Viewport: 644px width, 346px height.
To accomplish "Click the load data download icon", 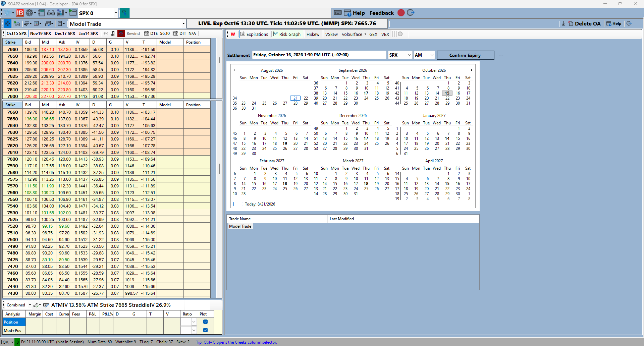I will pyautogui.click(x=17, y=24).
